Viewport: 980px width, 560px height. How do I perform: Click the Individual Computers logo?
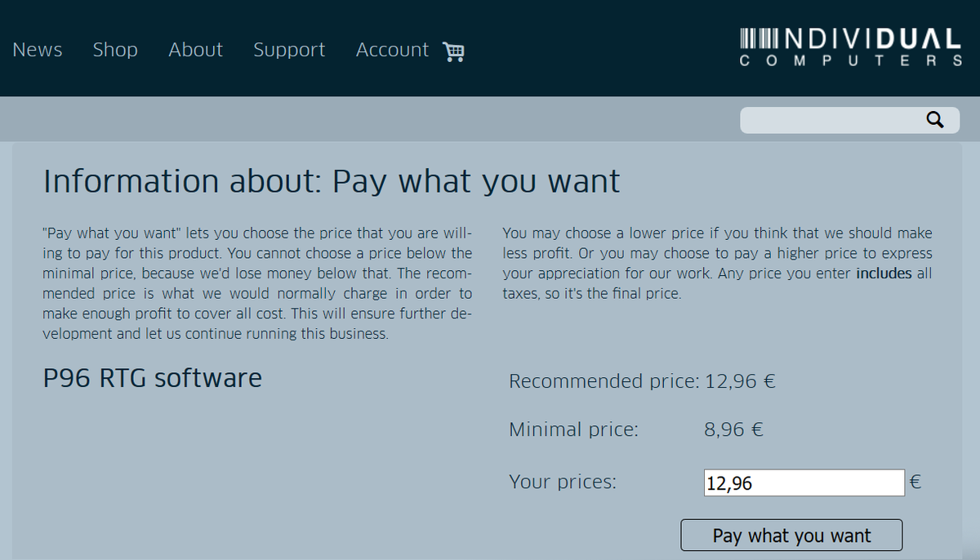(x=850, y=47)
